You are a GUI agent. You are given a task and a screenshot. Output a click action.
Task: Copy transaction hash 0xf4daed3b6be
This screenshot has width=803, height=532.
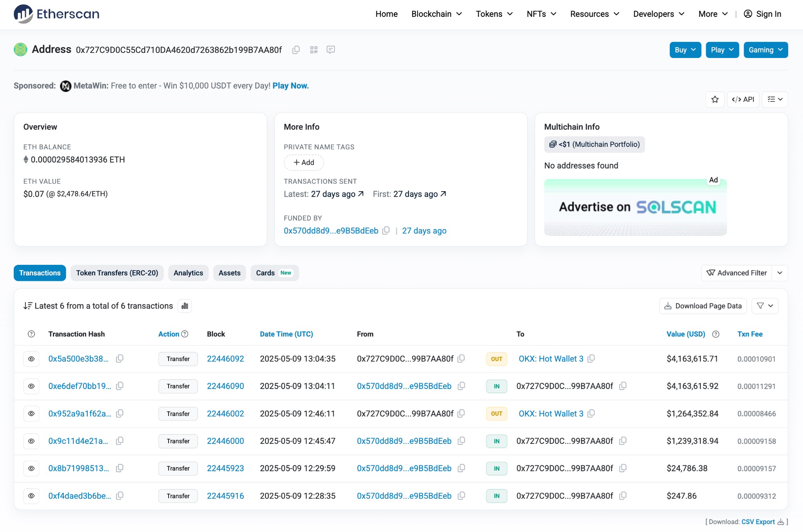tap(120, 496)
